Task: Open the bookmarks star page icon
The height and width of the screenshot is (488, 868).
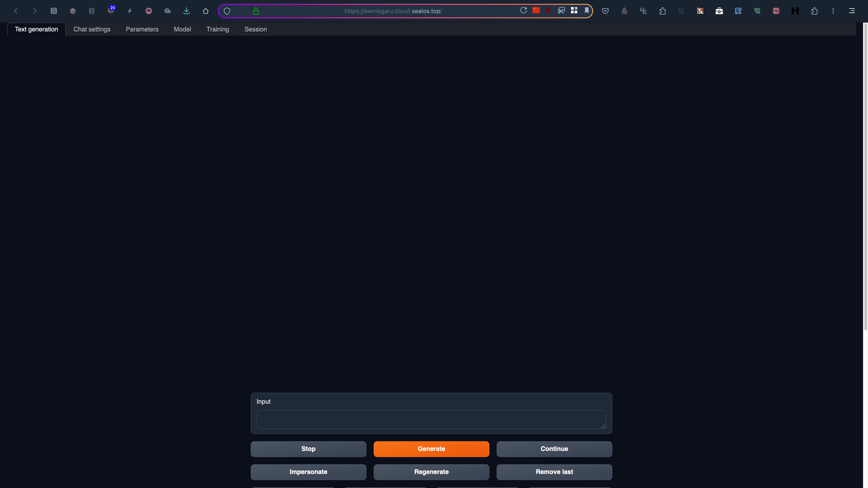Action: pyautogui.click(x=54, y=11)
